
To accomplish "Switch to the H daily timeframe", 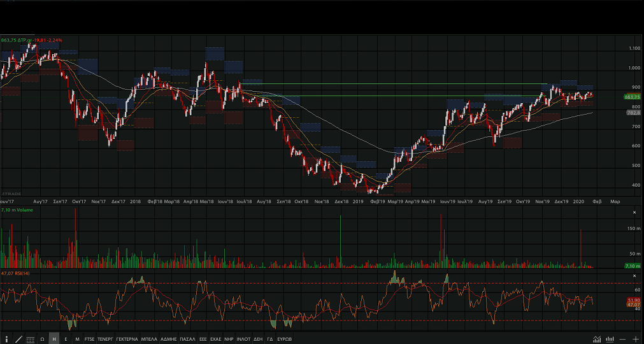I will [54, 339].
